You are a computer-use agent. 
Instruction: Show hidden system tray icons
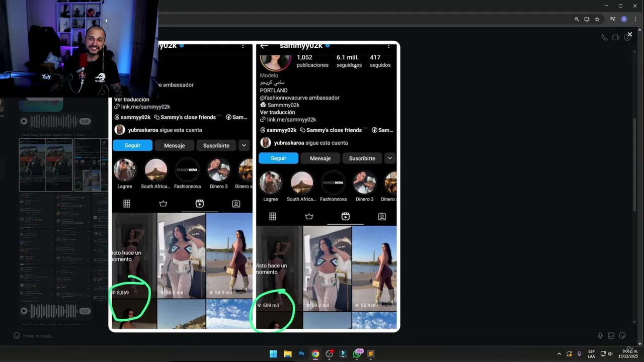tap(559, 354)
